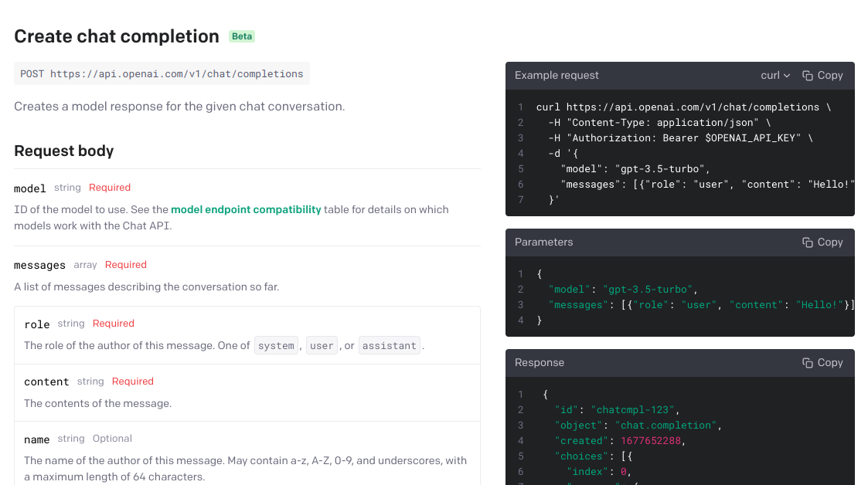
Task: Click the "choices" line in Response
Action: pos(594,456)
